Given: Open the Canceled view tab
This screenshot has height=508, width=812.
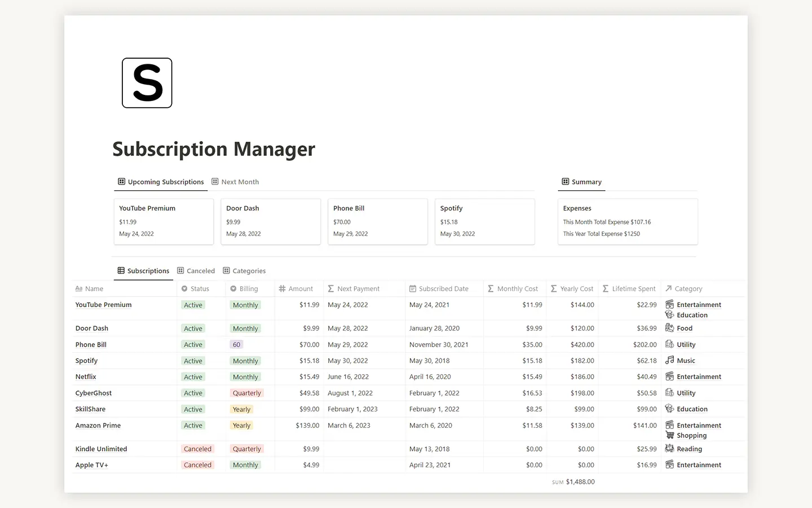Looking at the screenshot, I should tap(196, 271).
